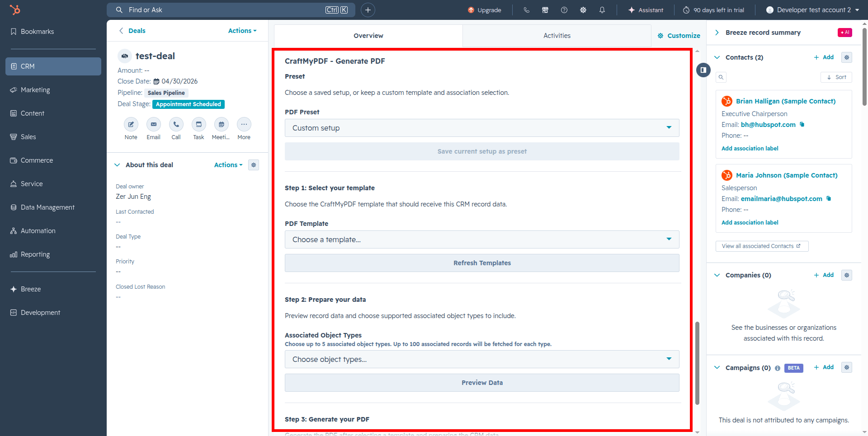The width and height of the screenshot is (868, 436).
Task: Copy Brian Halligan's email address
Action: coord(802,124)
